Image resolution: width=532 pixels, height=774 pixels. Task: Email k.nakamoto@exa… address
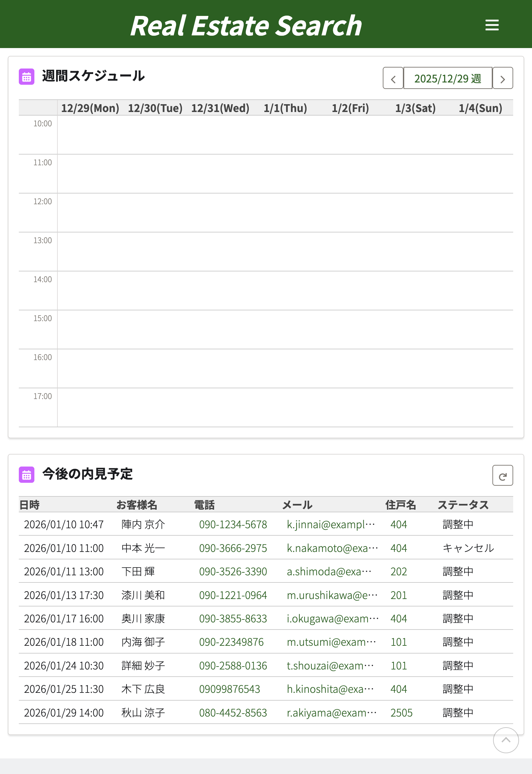click(x=332, y=548)
